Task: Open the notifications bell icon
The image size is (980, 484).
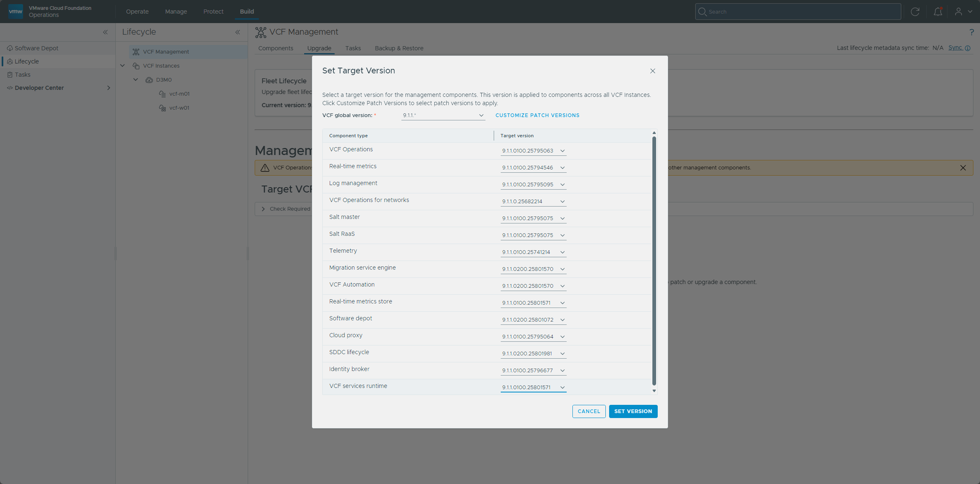Action: 938,12
